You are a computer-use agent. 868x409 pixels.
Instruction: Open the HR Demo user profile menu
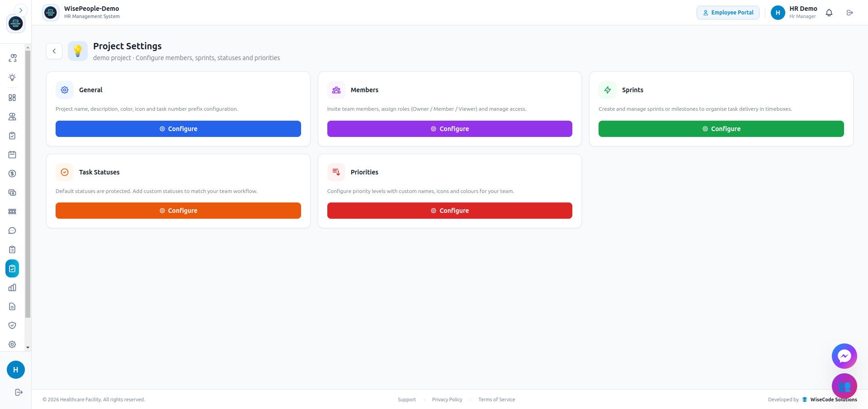pos(794,13)
